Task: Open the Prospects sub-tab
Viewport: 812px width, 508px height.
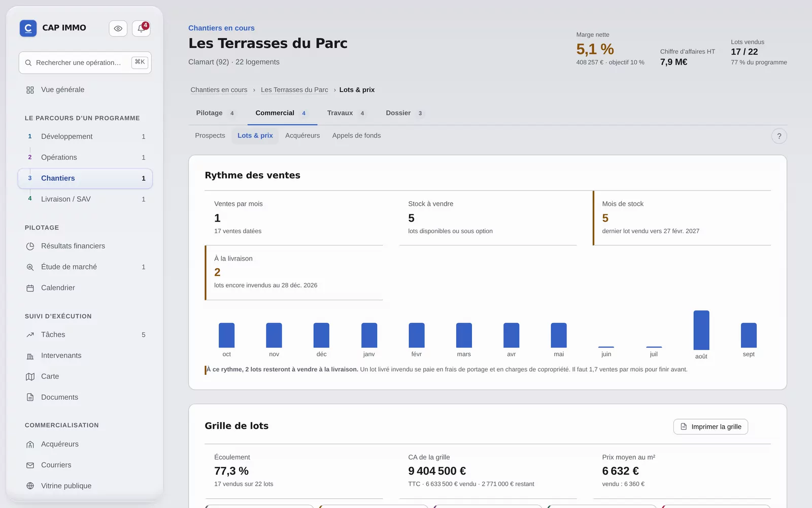Action: coord(210,136)
